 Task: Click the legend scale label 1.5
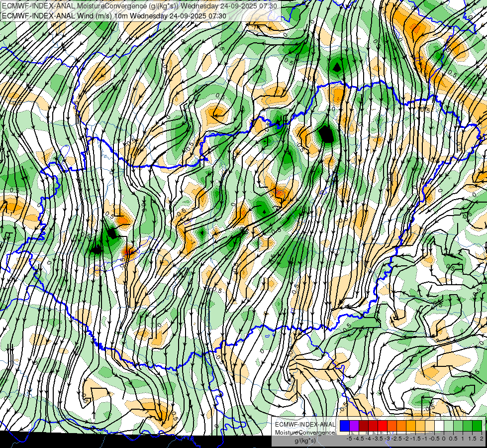472,439
